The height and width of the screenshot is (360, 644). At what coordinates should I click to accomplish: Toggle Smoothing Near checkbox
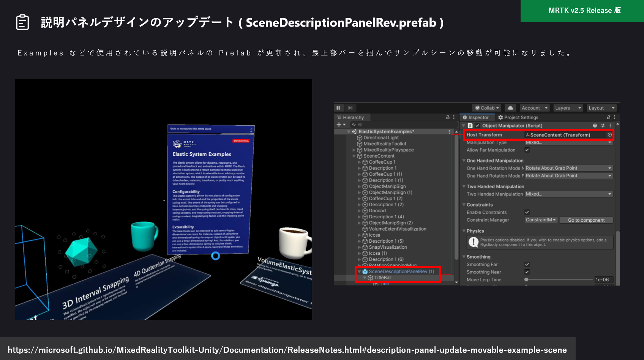pos(527,272)
